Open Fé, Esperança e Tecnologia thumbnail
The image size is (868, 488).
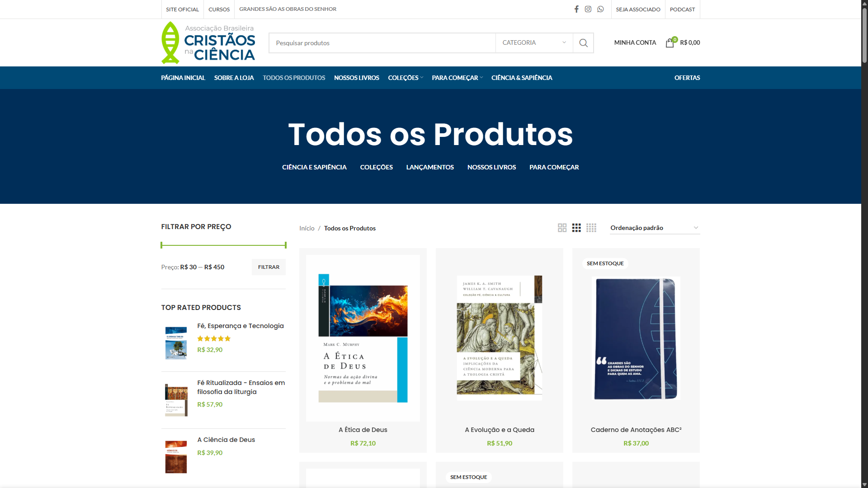176,343
